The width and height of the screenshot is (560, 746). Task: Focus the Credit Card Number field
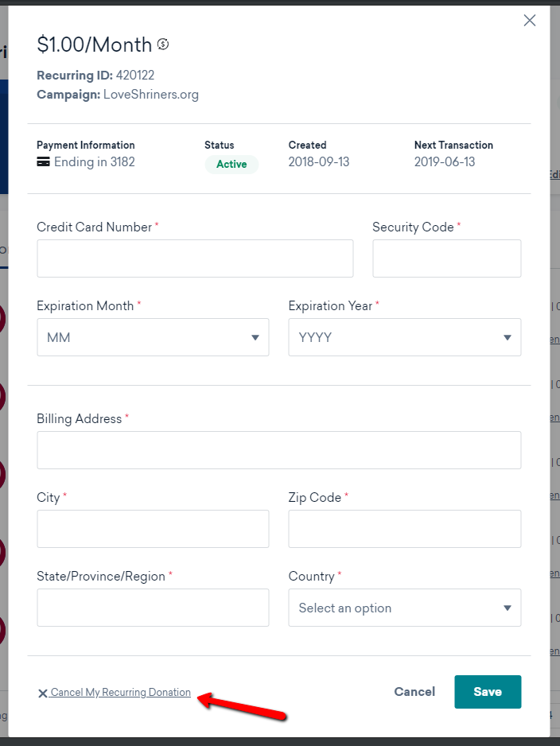tap(195, 258)
